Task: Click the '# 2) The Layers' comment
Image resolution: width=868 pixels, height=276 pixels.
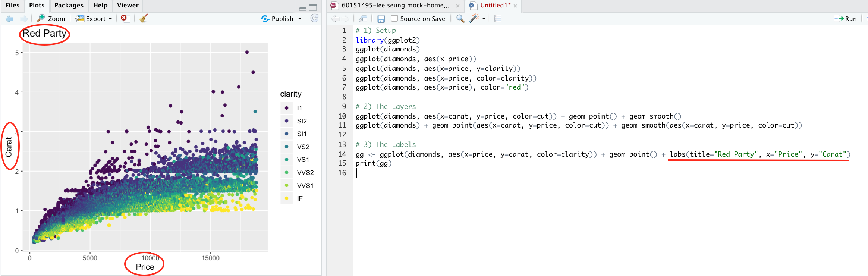Action: coord(386,107)
